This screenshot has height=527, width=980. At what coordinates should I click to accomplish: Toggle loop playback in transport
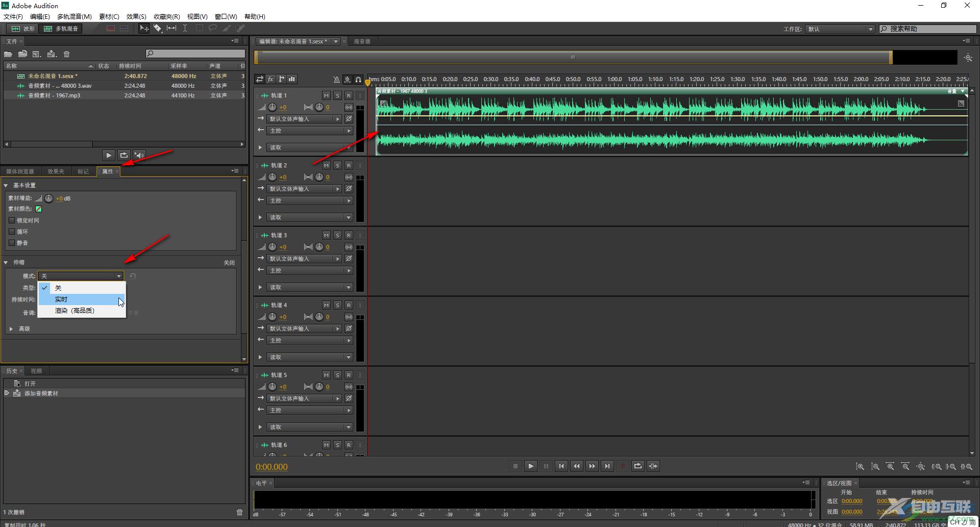point(638,466)
